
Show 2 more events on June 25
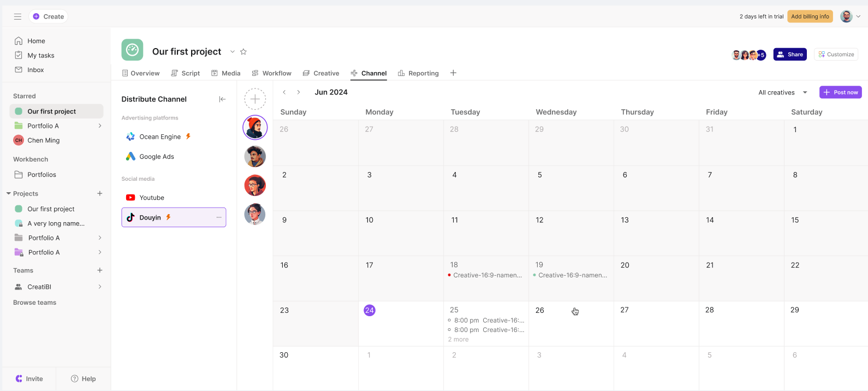pos(459,340)
